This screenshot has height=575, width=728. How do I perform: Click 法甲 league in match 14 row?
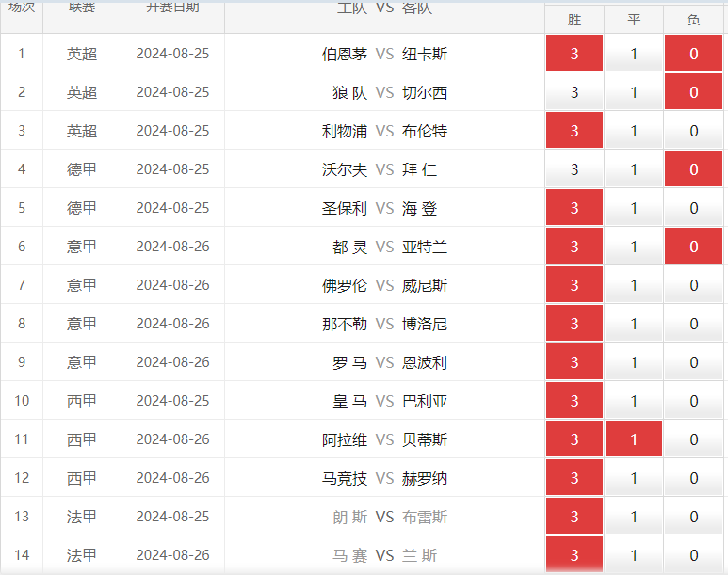tap(82, 554)
